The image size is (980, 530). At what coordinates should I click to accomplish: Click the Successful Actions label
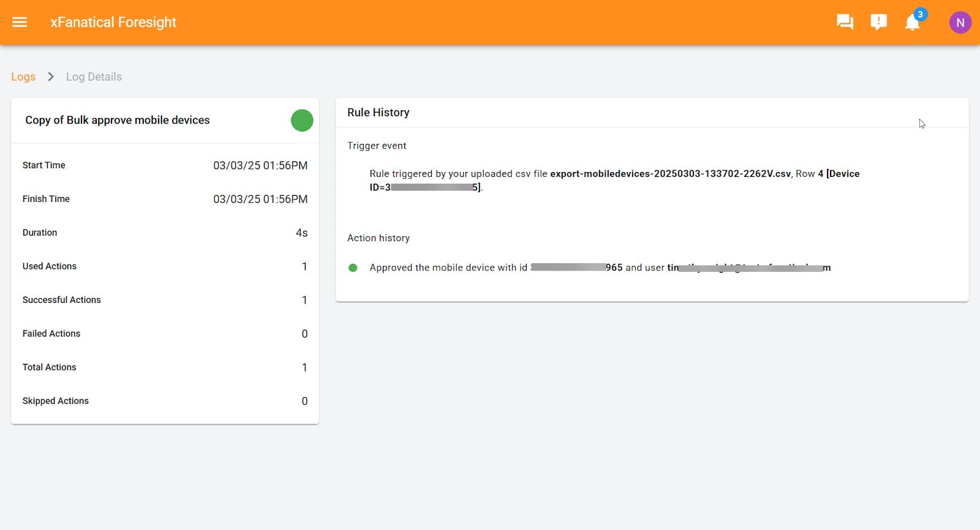click(62, 300)
